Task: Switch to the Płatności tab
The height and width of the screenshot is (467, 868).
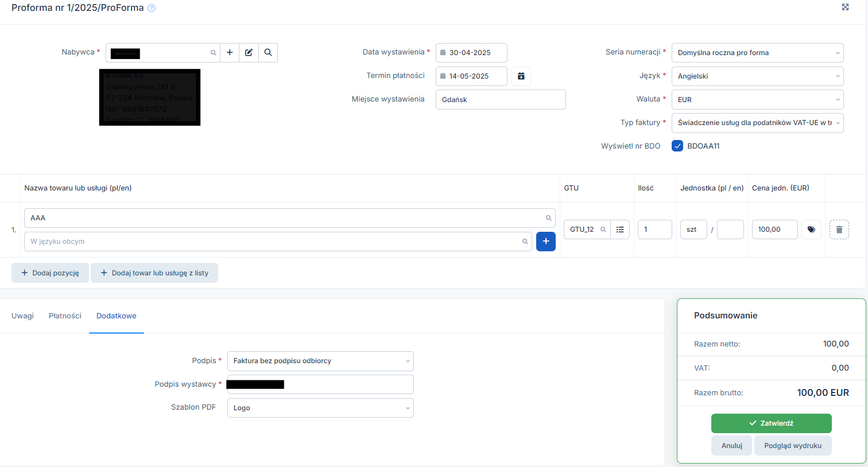Action: coord(65,316)
